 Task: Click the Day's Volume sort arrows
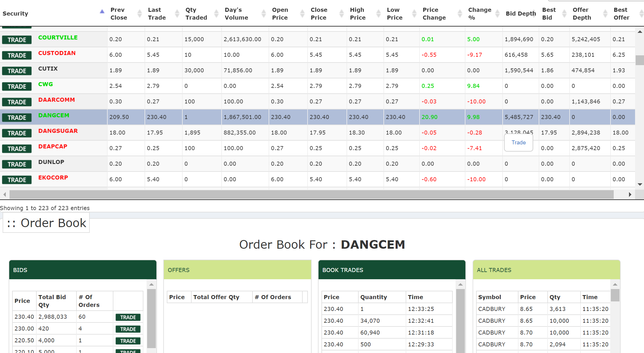tap(264, 14)
